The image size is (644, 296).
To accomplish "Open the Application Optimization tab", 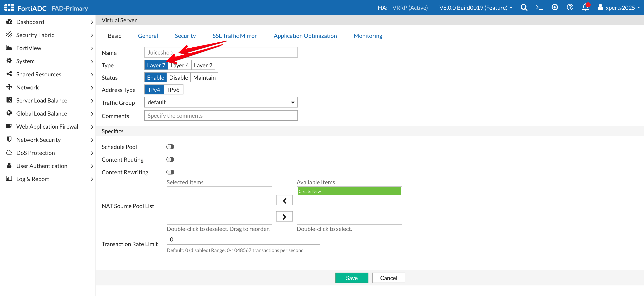I will [x=305, y=36].
